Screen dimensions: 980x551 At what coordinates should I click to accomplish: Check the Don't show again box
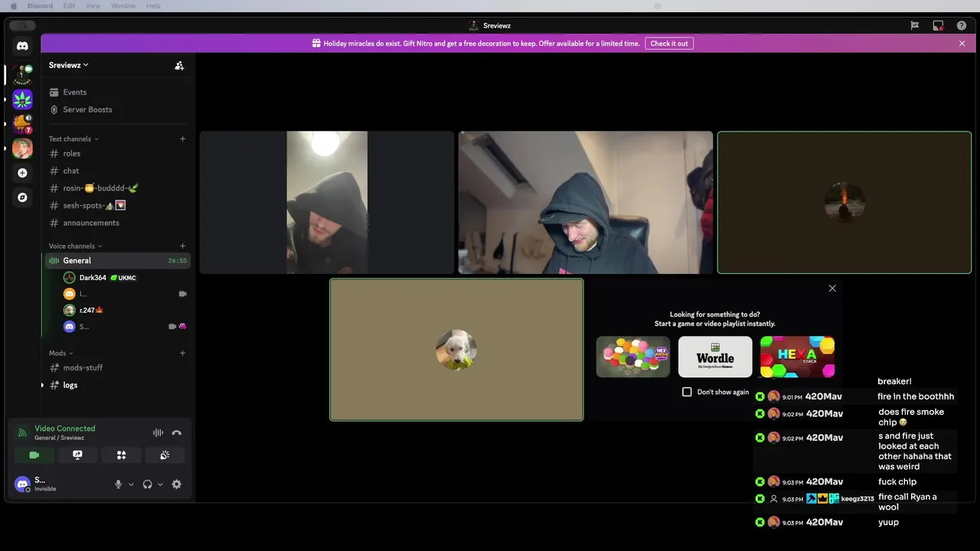(687, 392)
